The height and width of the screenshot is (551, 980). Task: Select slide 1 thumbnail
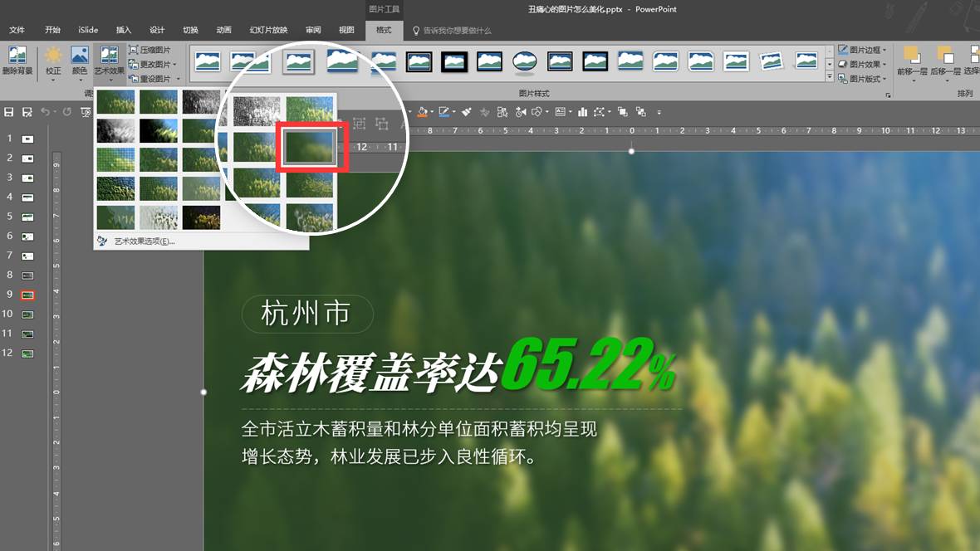click(27, 139)
